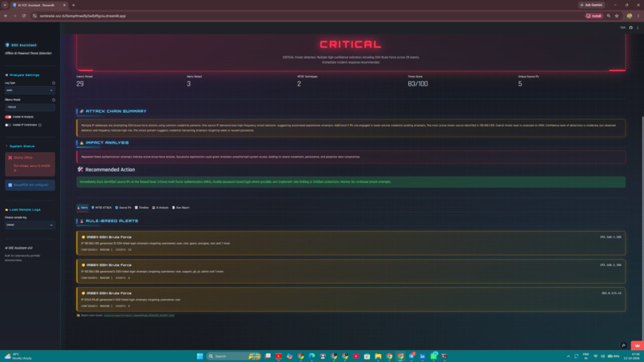The image size is (644, 362).
Task: Click the taskbar Search box
Action: pyautogui.click(x=233, y=356)
